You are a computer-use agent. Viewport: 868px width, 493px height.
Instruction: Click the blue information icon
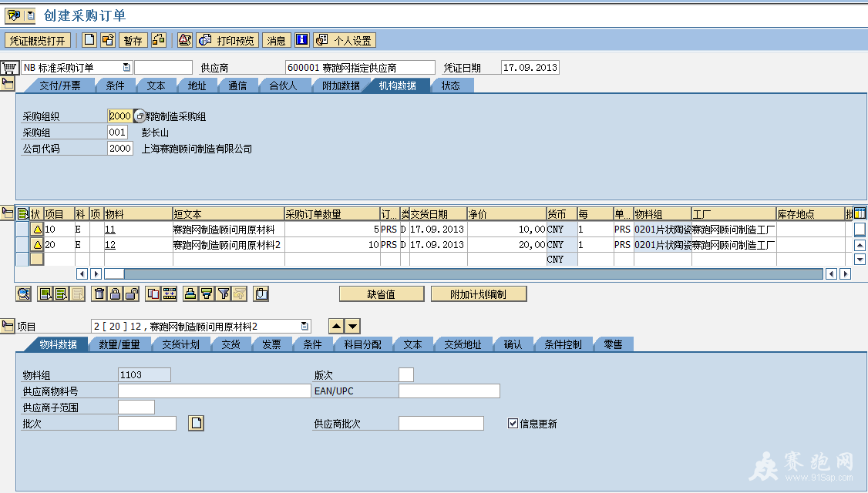click(301, 40)
